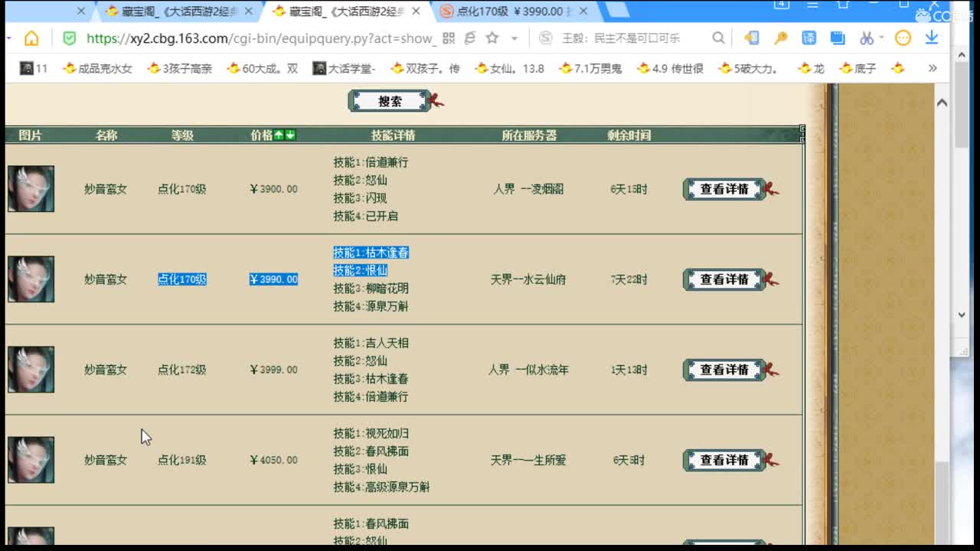Click the avatar of the ¥3900.00 listing
Image resolution: width=980 pixels, height=551 pixels.
coord(31,188)
